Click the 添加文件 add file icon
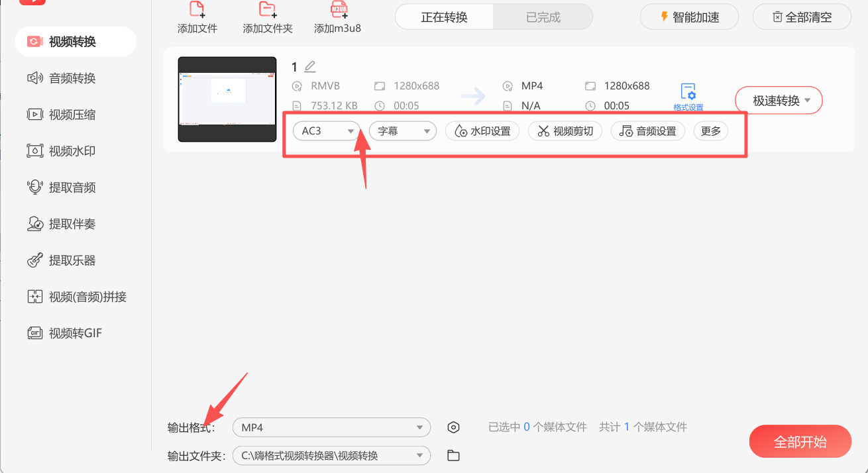This screenshot has width=868, height=473. point(197,9)
